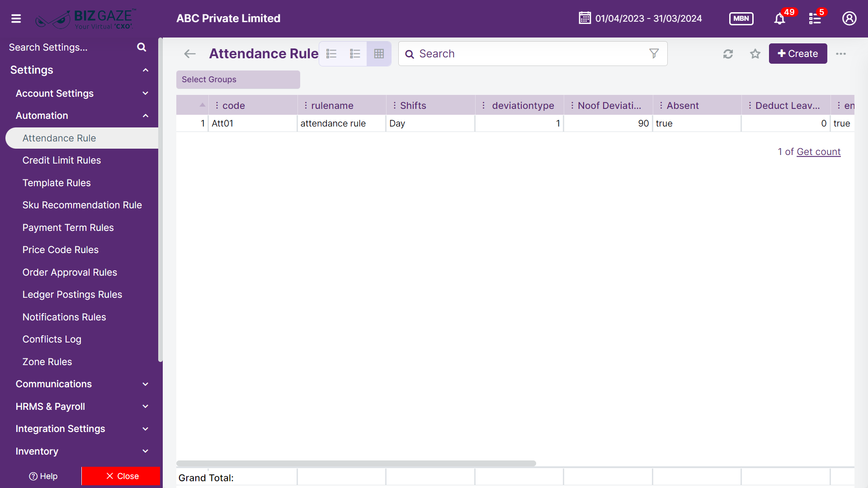Open Shifts column options dots
The width and height of the screenshot is (868, 488).
tap(395, 105)
